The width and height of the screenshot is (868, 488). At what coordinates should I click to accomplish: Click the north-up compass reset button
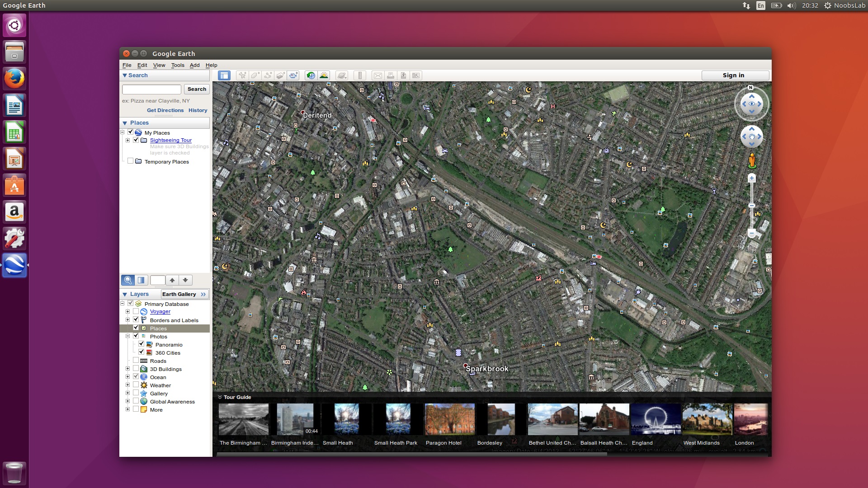(750, 88)
